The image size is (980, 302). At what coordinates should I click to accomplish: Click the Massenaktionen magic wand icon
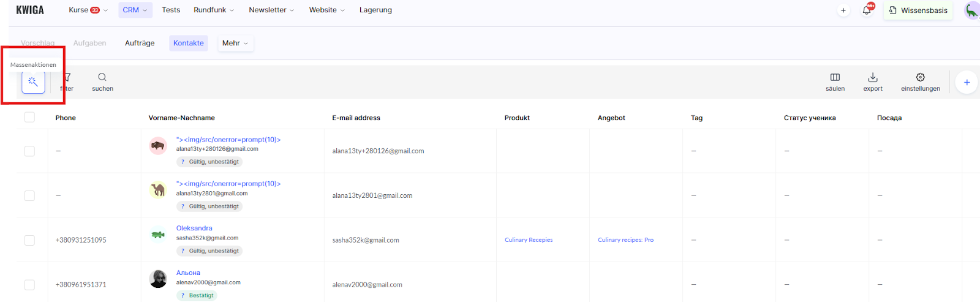click(33, 81)
